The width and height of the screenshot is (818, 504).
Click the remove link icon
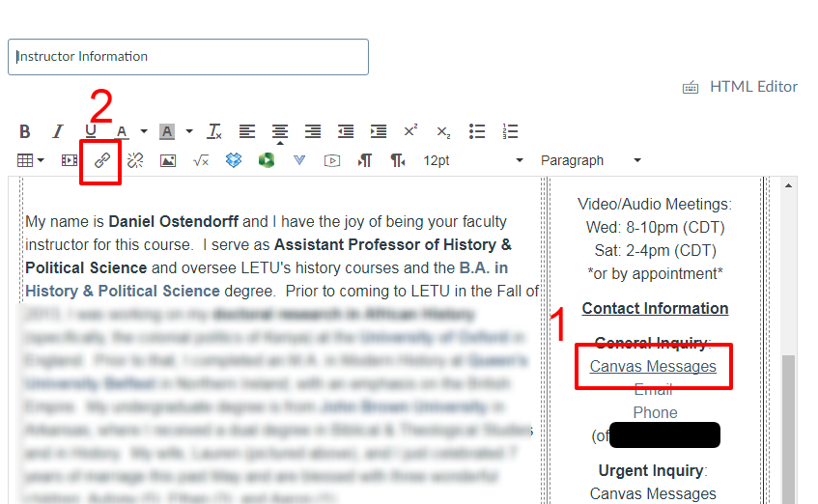click(135, 160)
